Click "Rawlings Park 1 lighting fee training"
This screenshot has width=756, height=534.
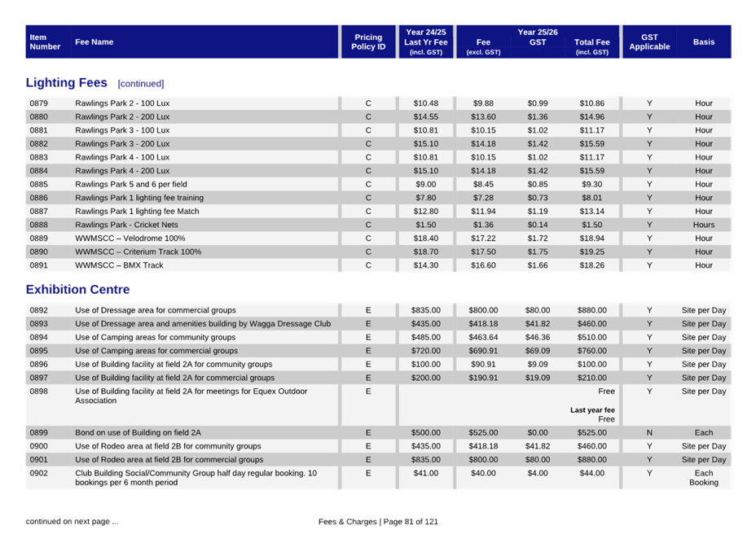pos(139,198)
